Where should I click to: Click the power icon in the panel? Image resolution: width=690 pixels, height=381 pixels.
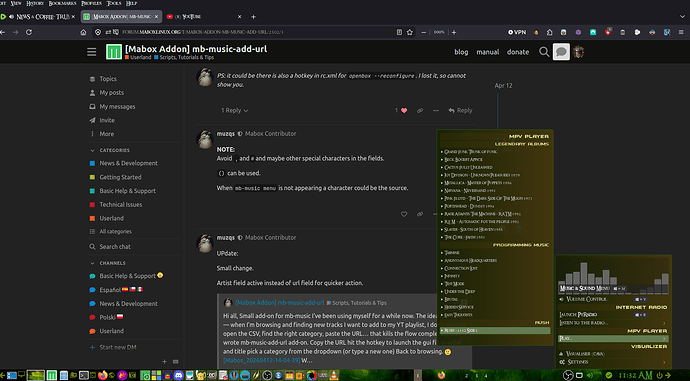(659, 375)
